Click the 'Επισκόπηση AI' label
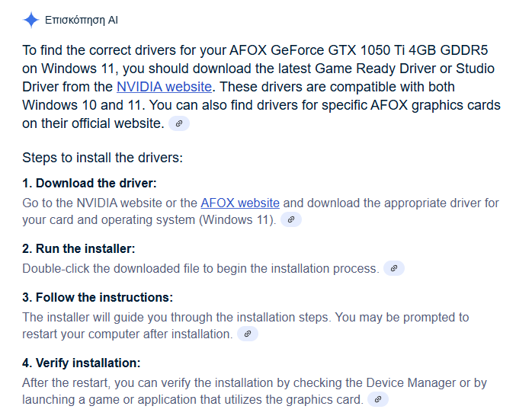532x419 pixels. pos(82,20)
